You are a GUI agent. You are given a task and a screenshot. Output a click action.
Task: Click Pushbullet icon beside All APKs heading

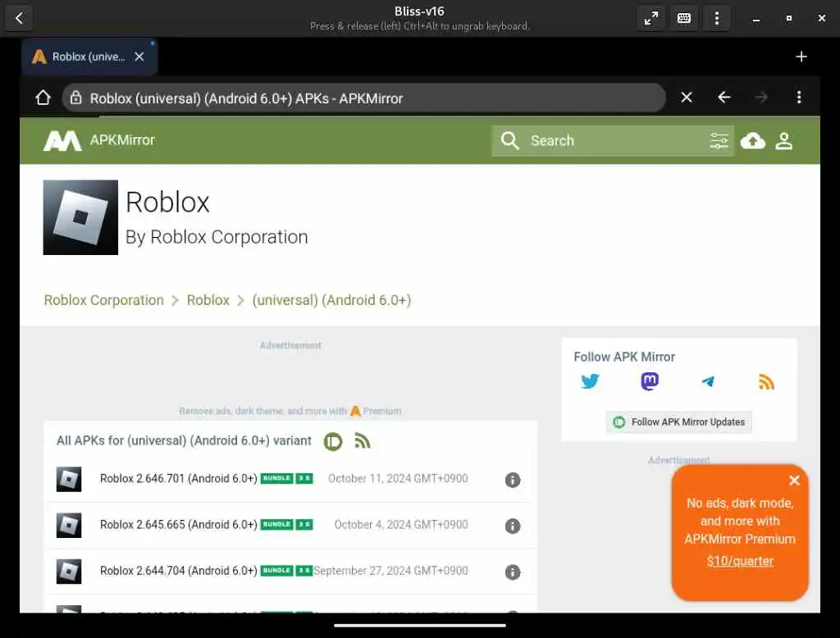click(333, 442)
